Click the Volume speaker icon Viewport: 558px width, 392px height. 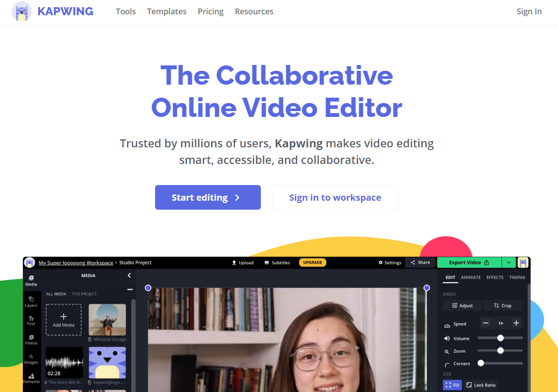(447, 339)
